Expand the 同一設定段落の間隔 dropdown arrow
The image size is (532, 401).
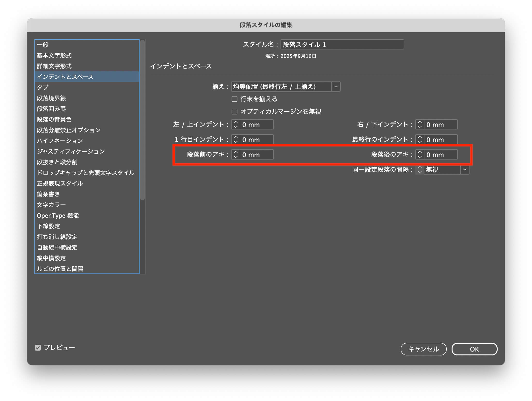(465, 169)
